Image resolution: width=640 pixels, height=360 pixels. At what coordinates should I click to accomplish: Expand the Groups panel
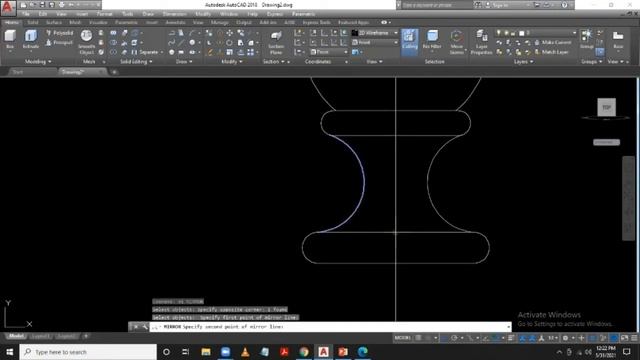click(591, 62)
